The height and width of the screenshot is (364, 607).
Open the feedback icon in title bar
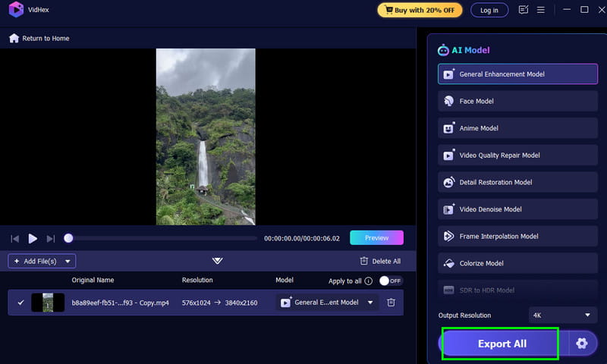523,10
